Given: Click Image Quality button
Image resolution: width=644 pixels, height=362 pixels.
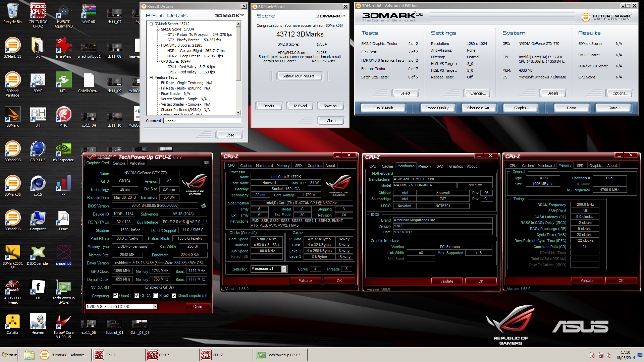Looking at the screenshot, I should point(438,108).
